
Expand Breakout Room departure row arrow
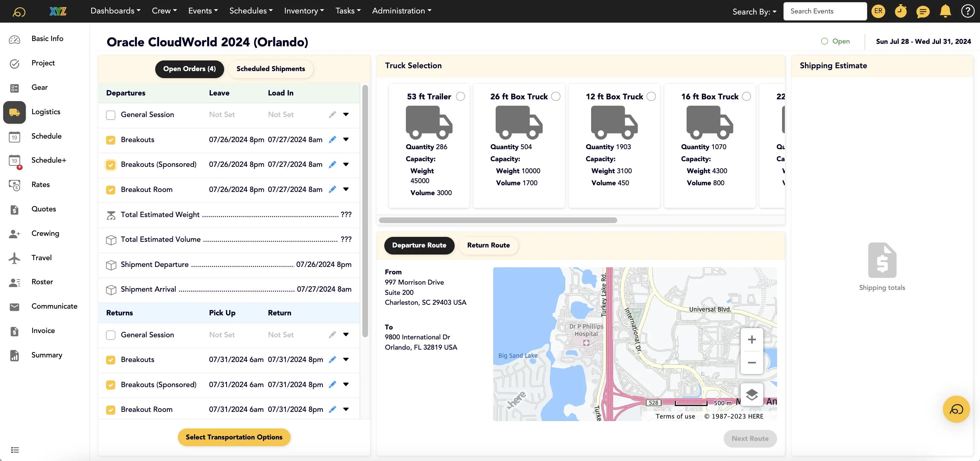pyautogui.click(x=346, y=189)
